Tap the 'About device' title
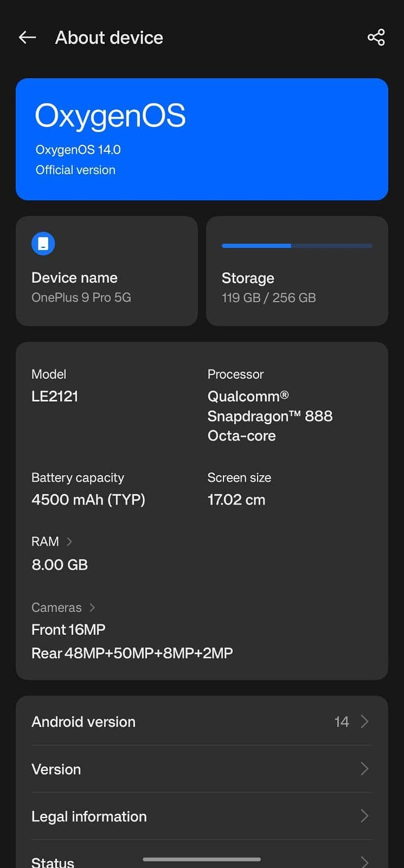Image resolution: width=404 pixels, height=868 pixels. click(109, 37)
